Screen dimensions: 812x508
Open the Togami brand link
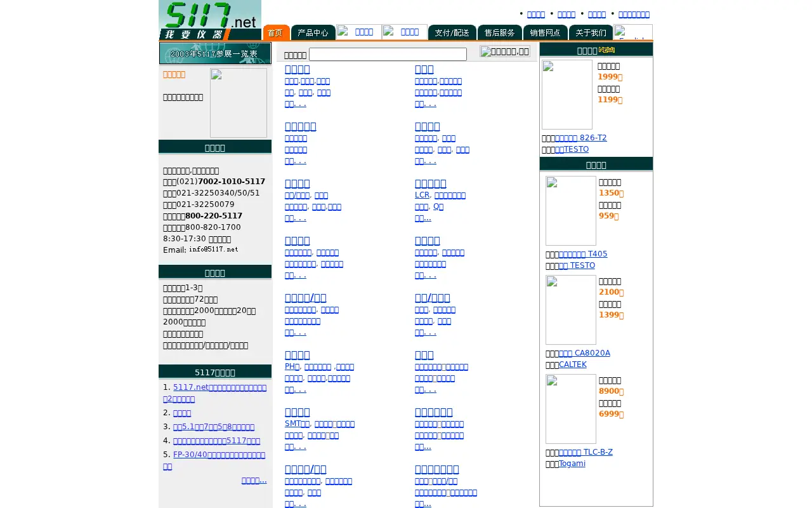pyautogui.click(x=572, y=464)
